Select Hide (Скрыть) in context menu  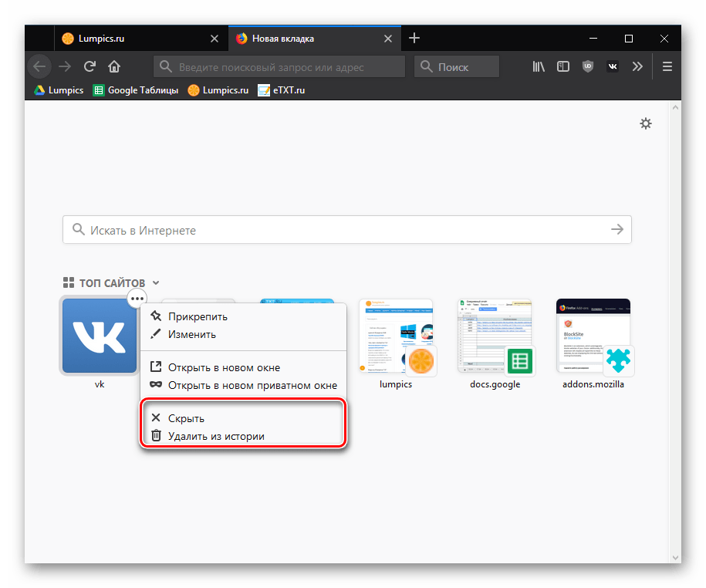[187, 418]
